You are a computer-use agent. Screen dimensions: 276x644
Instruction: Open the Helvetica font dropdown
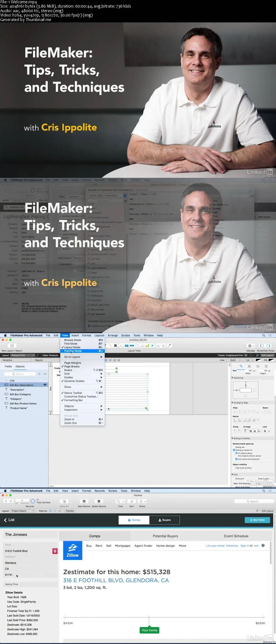tap(17, 360)
